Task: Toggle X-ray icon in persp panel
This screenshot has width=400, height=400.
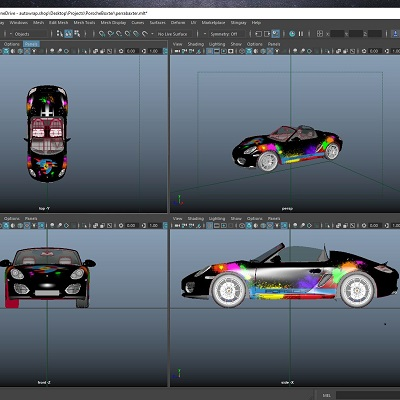Action: click(x=338, y=51)
